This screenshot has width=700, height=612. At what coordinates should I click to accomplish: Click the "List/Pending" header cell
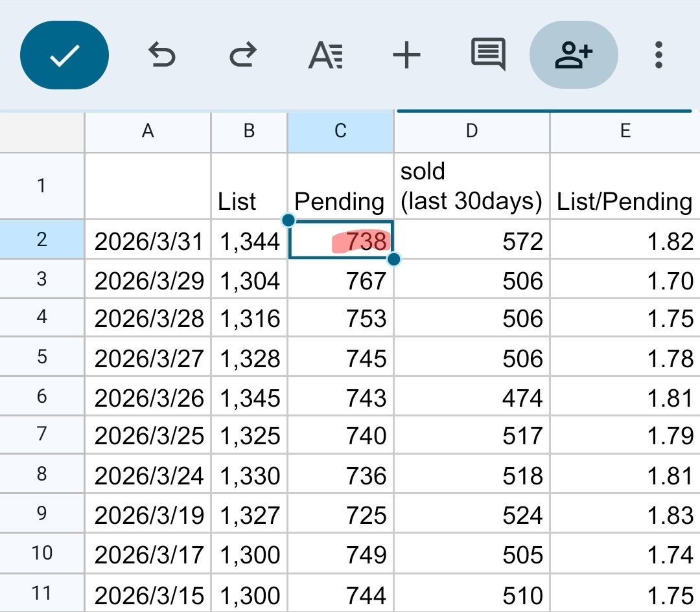tap(625, 186)
